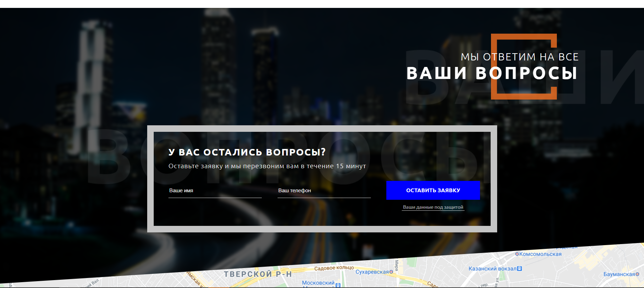This screenshot has width=644, height=288.
Task: Open the "Ваши данные под защитой" link
Action: pyautogui.click(x=433, y=207)
